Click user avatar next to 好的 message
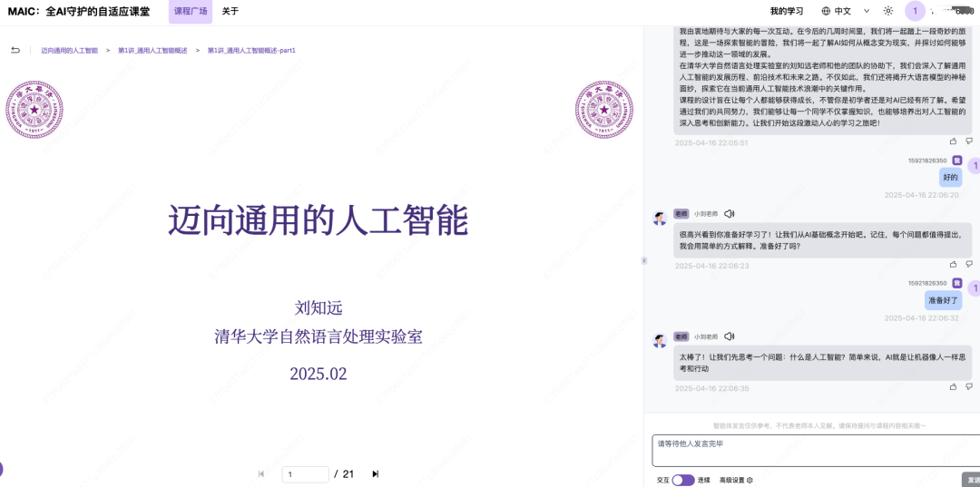The image size is (980, 487). (x=974, y=165)
